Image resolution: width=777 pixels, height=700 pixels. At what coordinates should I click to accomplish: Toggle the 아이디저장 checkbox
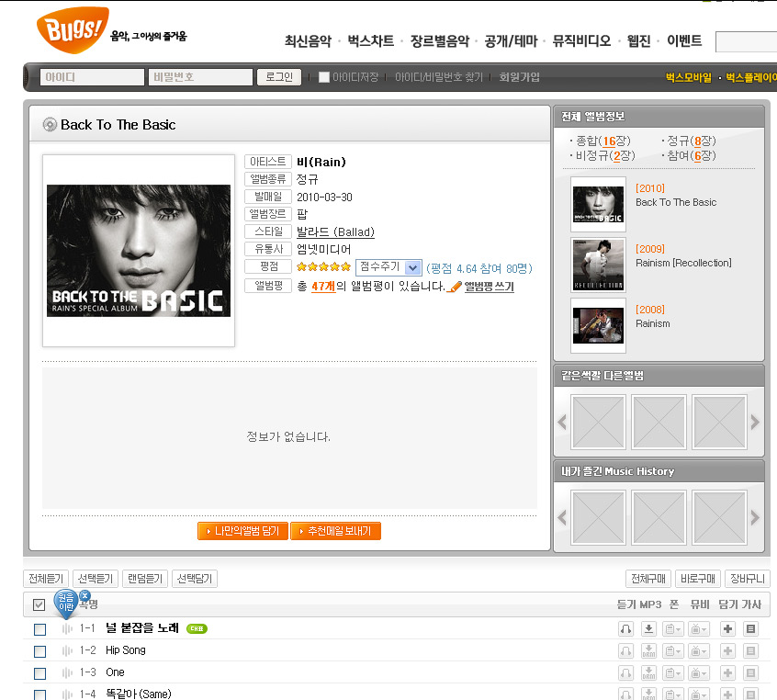(323, 77)
